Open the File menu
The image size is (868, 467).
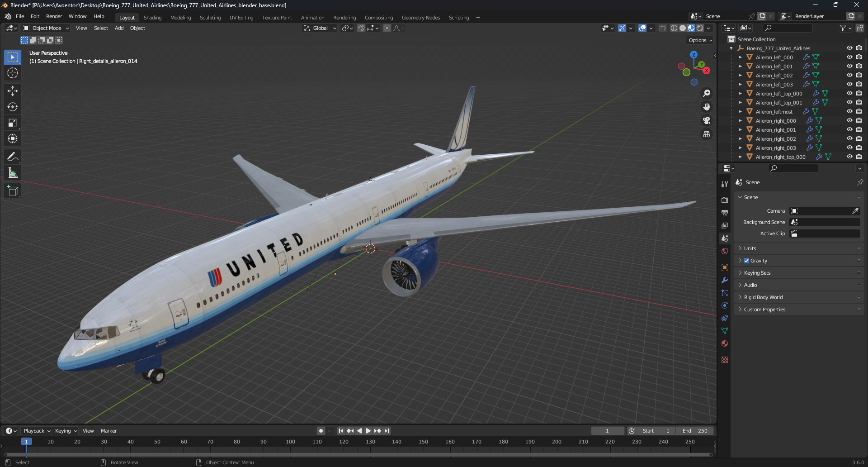point(20,16)
